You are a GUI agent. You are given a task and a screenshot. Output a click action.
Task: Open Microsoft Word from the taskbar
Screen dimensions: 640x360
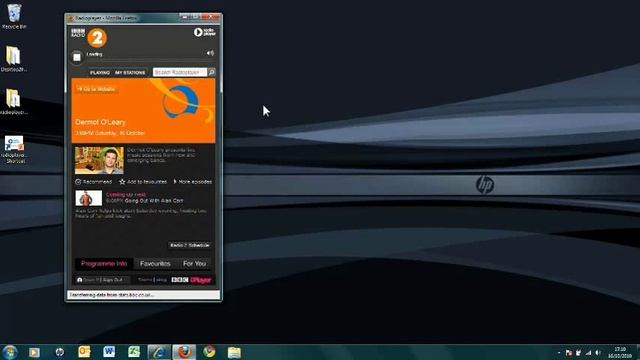click(109, 352)
